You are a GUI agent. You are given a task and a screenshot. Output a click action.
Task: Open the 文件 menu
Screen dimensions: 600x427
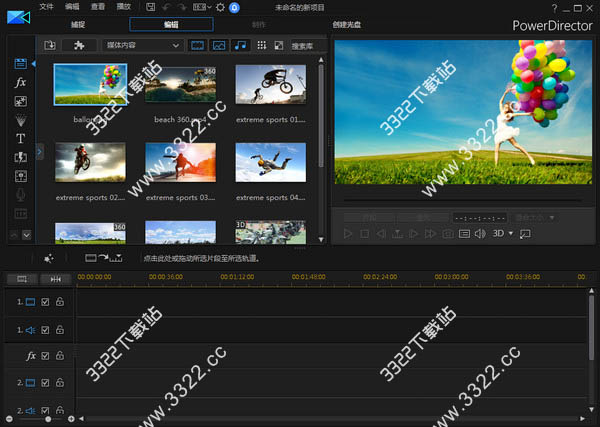coord(46,7)
